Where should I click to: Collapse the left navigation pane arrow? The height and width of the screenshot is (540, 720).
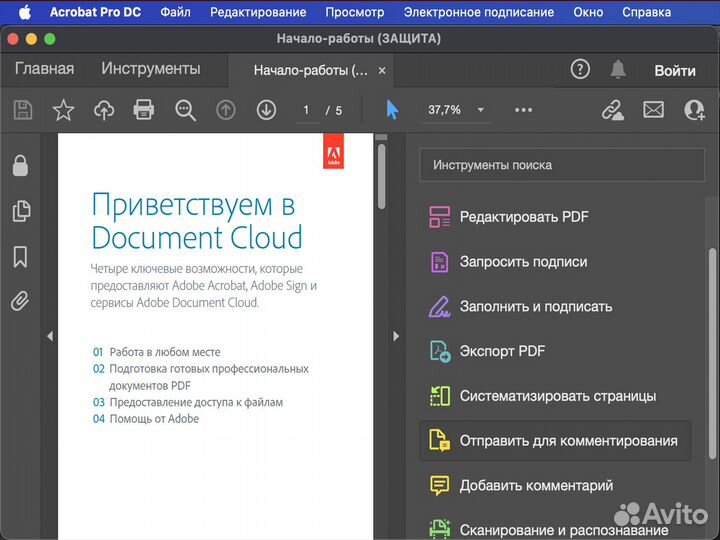(50, 336)
